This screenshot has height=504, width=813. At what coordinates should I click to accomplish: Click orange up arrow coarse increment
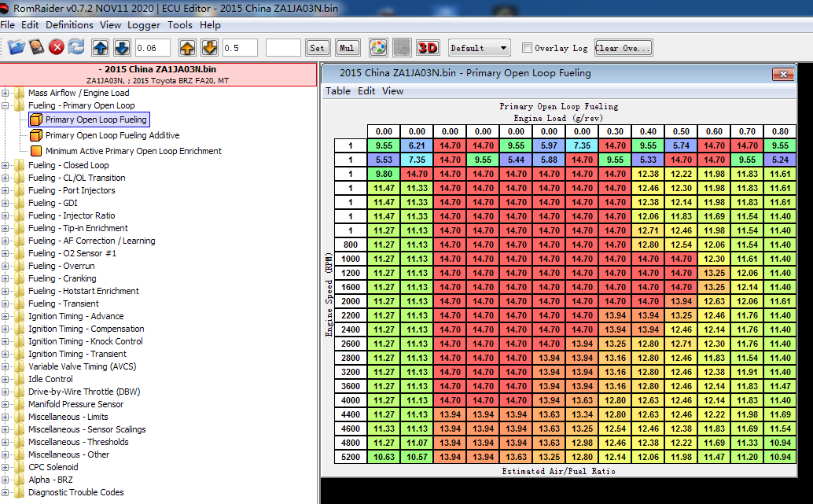pyautogui.click(x=187, y=48)
